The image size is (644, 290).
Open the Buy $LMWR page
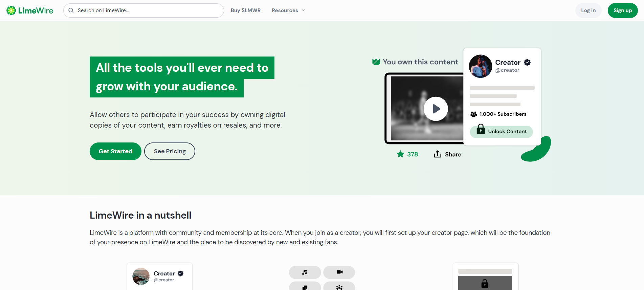[246, 10]
